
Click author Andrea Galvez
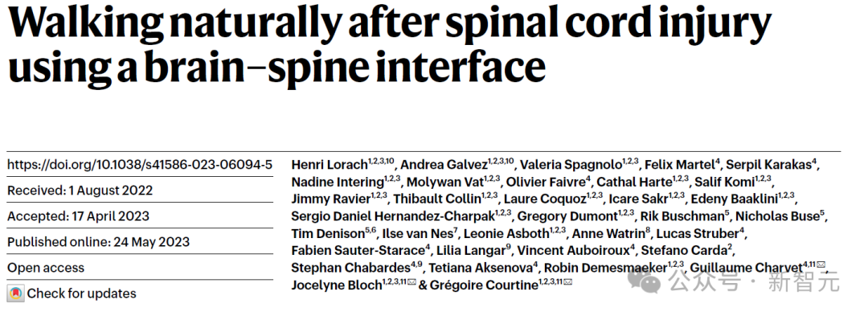coord(444,164)
